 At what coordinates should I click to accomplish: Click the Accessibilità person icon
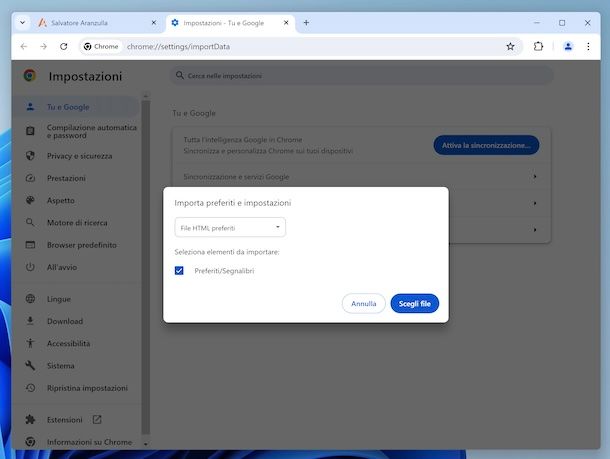[30, 343]
